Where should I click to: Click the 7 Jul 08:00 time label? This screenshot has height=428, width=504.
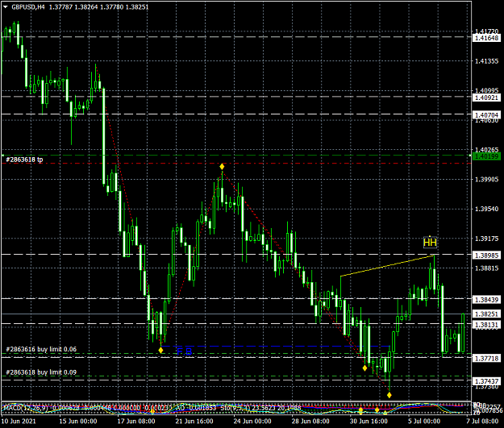click(482, 422)
